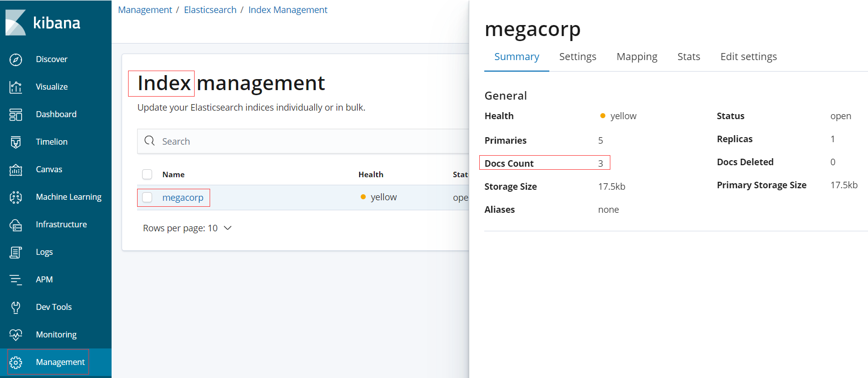Viewport: 868px width, 378px height.
Task: Click the Search indices input field
Action: tap(303, 141)
